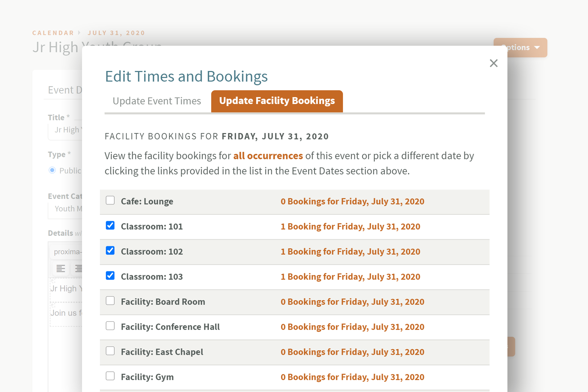Enable booking for Facility: Board Room

110,301
